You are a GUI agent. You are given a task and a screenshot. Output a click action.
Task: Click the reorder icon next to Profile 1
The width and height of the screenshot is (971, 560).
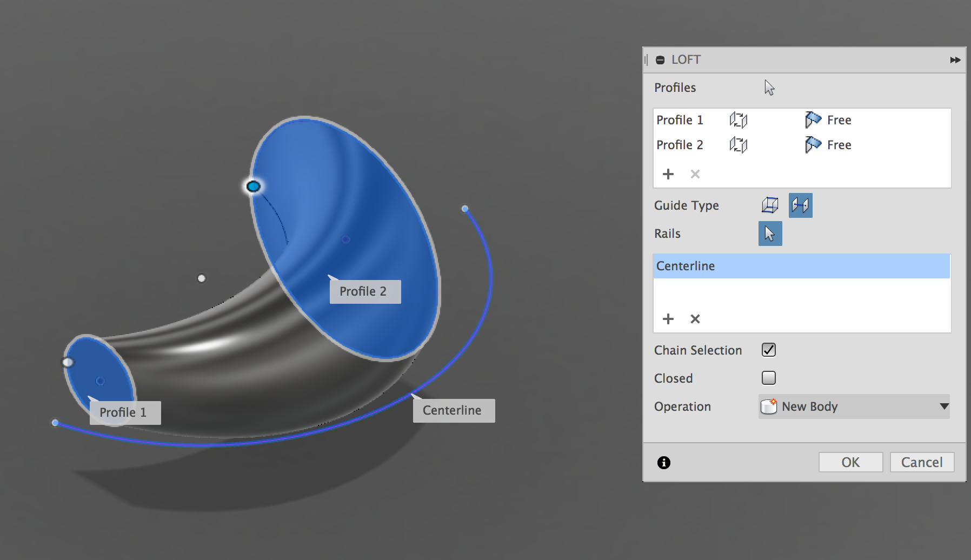click(x=739, y=120)
